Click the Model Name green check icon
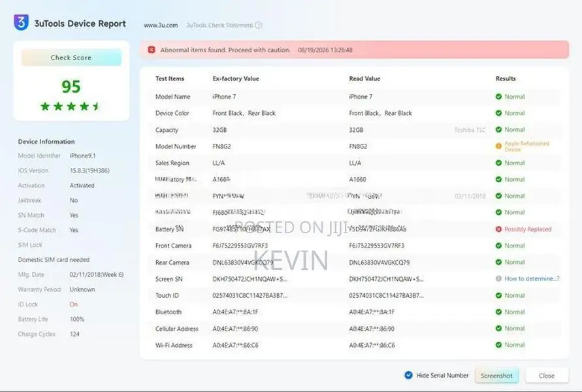The width and height of the screenshot is (582, 392). [498, 97]
